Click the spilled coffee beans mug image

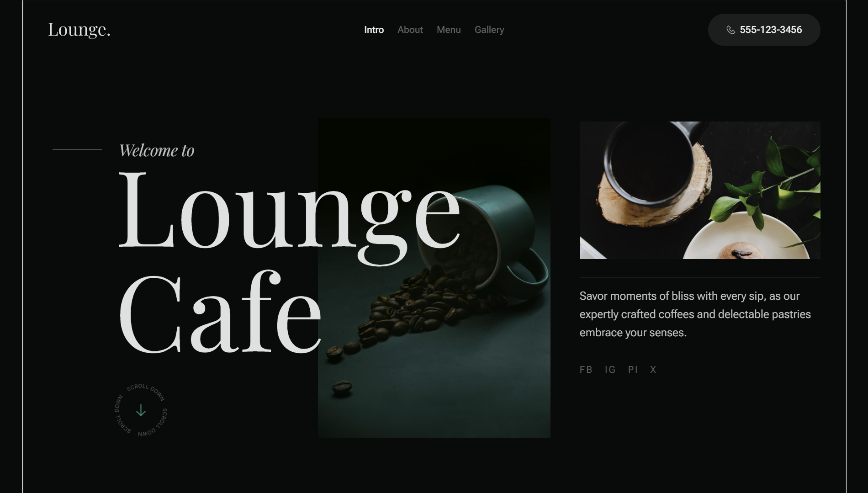[x=434, y=278]
